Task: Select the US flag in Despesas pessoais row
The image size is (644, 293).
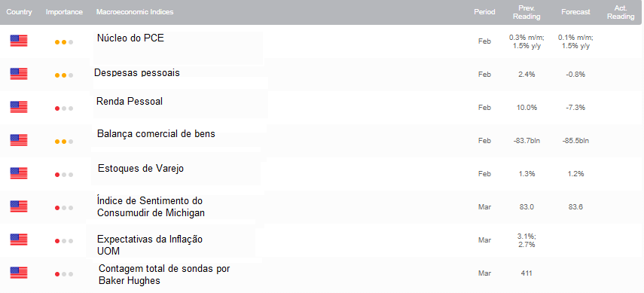Action: click(19, 74)
